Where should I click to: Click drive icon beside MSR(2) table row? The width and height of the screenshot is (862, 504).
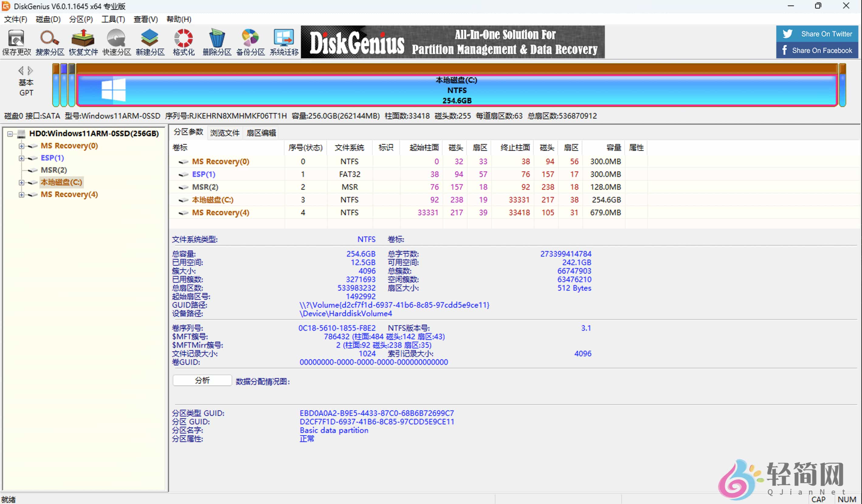tap(184, 187)
